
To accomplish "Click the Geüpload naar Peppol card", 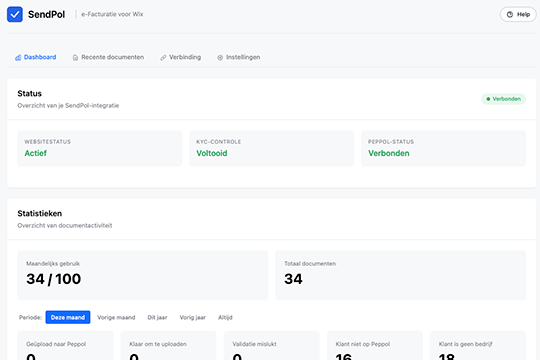I will coord(65,346).
